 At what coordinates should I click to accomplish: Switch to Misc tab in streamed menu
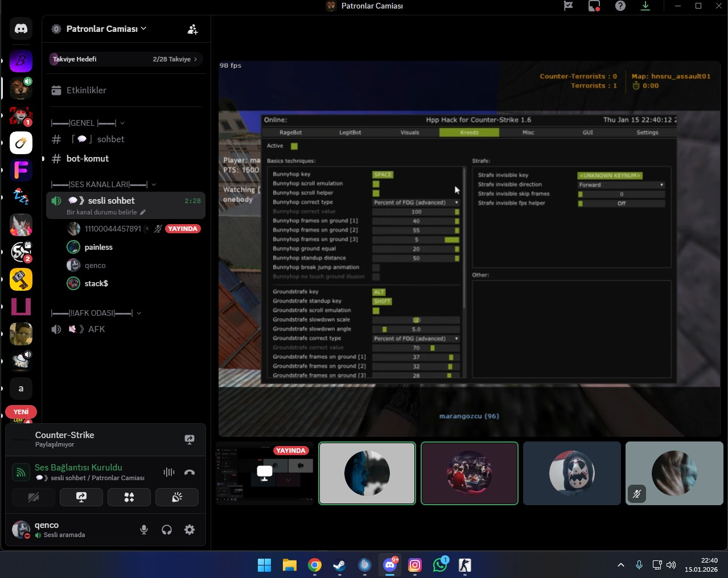click(528, 133)
